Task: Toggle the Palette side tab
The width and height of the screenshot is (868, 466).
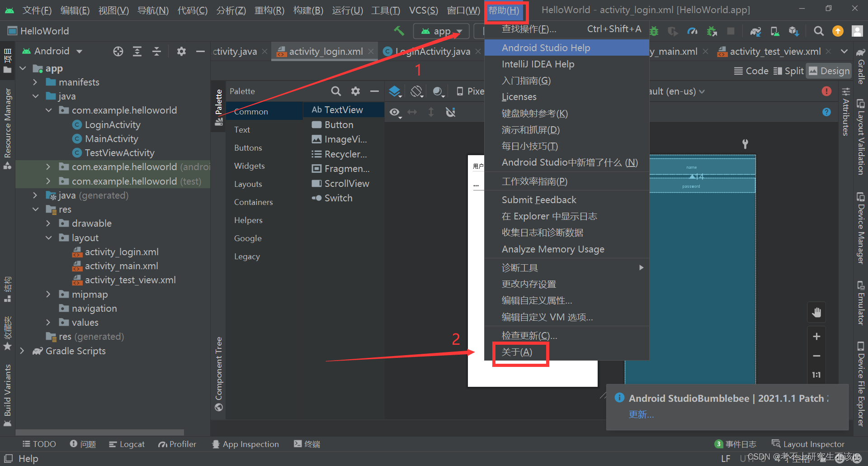Action: 218,107
